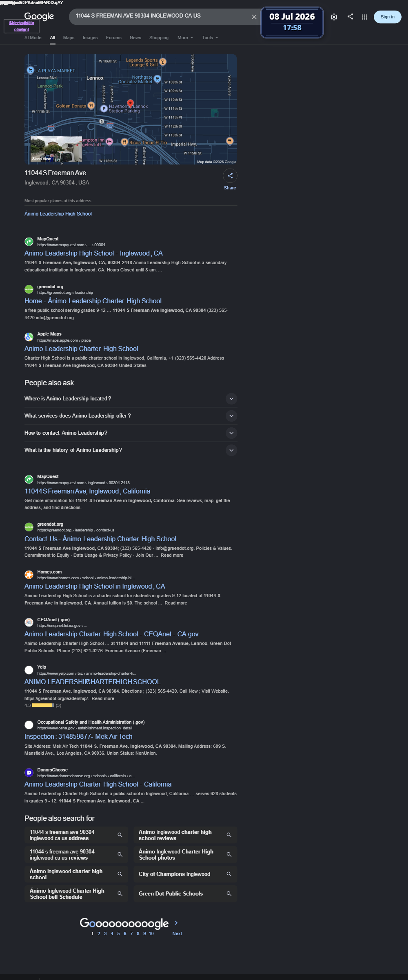Open the Tools dropdown
The height and width of the screenshot is (980, 413).
tap(210, 38)
